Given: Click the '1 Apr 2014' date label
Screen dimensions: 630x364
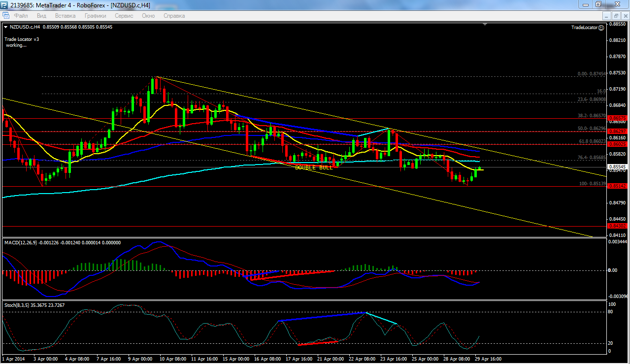Looking at the screenshot, I should tap(14, 359).
